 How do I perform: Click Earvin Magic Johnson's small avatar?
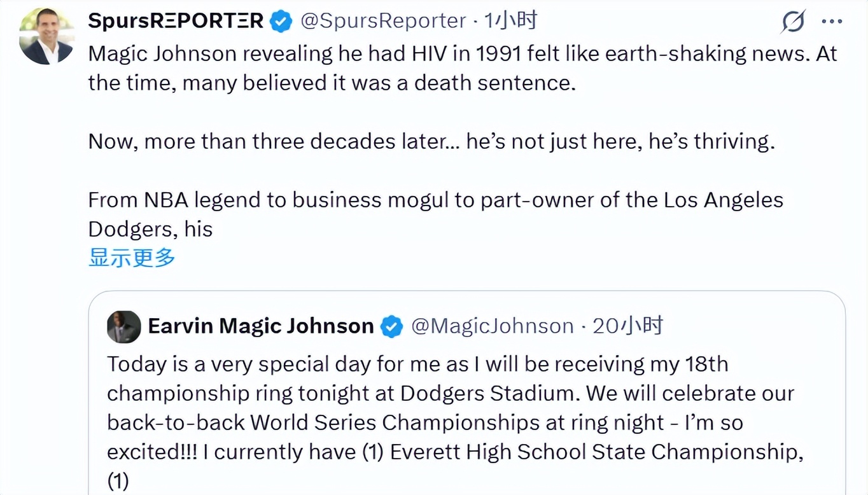[123, 327]
